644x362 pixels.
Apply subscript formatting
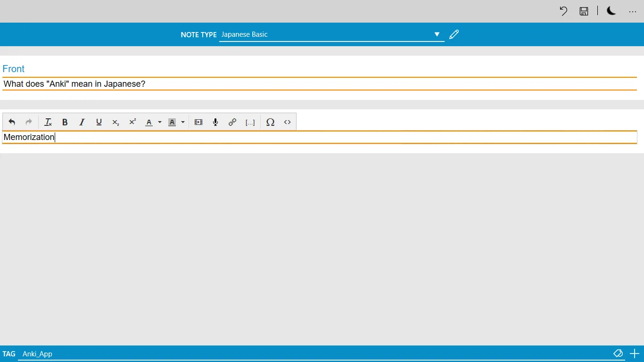tap(116, 122)
